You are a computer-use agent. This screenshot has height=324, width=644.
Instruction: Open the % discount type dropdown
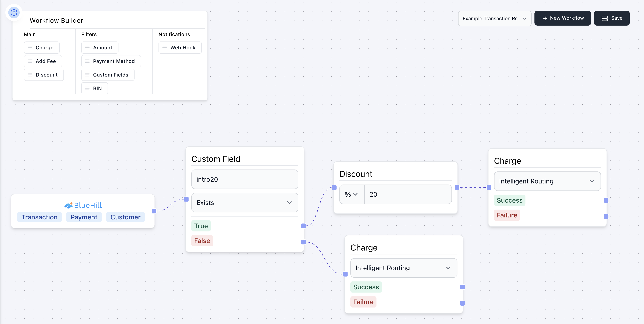[x=351, y=194]
